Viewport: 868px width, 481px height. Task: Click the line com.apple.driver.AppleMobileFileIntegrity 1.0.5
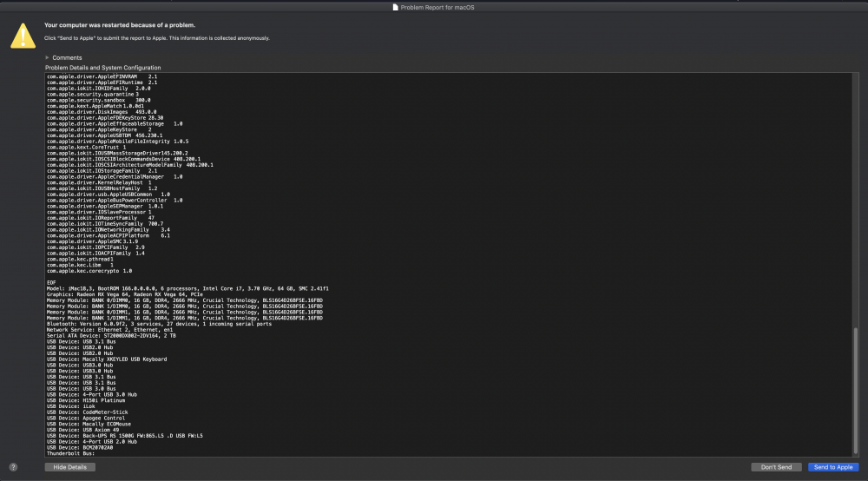tap(118, 142)
